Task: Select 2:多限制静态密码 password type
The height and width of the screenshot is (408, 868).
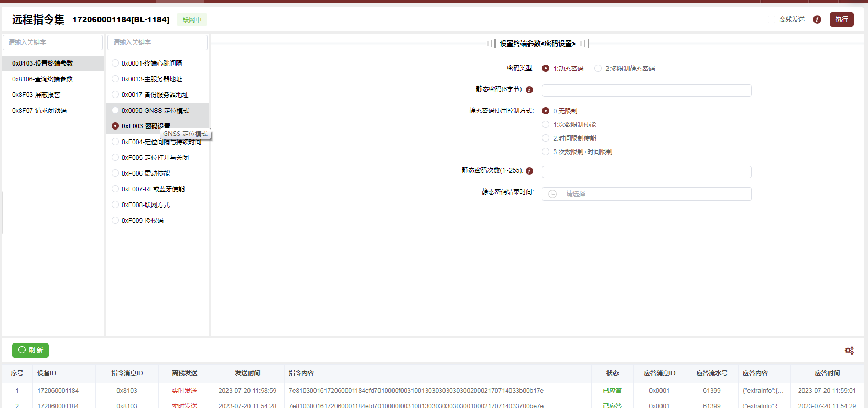Action: pos(598,69)
